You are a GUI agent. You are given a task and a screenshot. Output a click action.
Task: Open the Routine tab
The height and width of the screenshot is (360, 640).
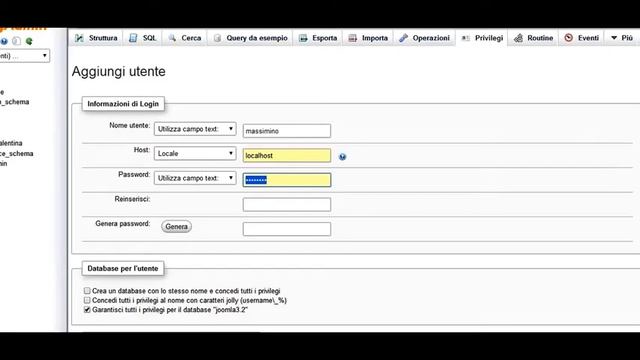pyautogui.click(x=533, y=38)
